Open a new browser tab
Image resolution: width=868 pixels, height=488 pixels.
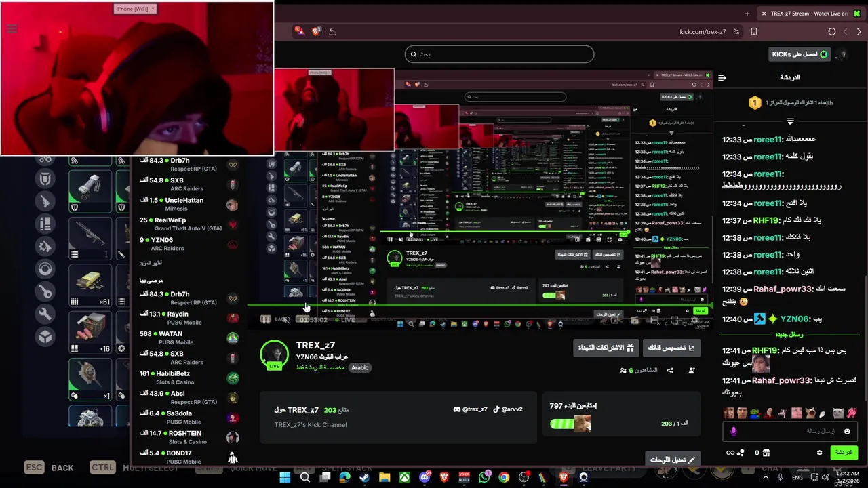(747, 13)
